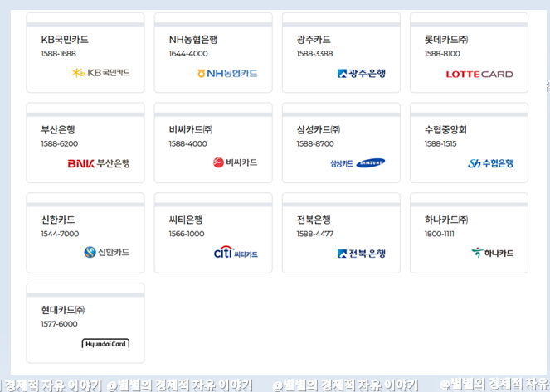Image resolution: width=550 pixels, height=392 pixels.
Task: Select the KB국민카드 card title
Action: point(65,40)
